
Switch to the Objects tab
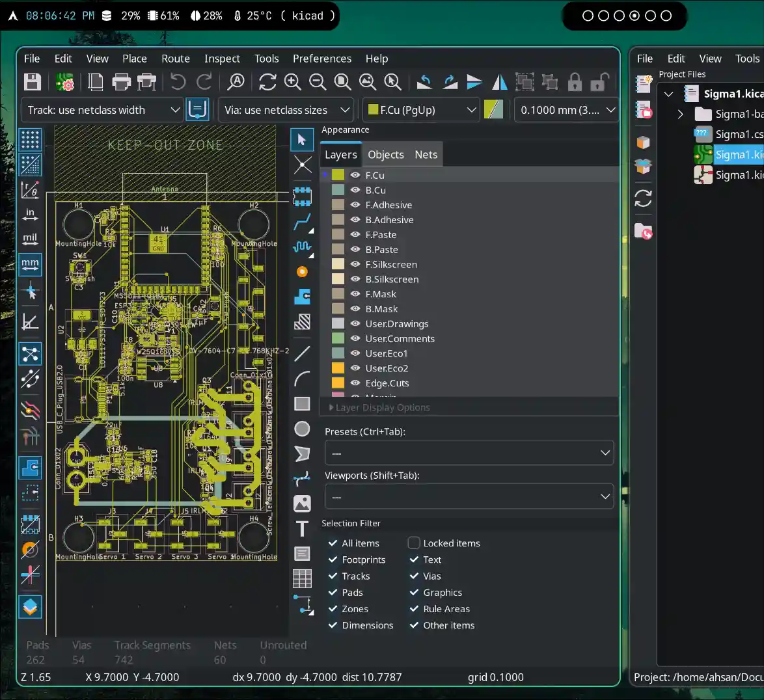[x=385, y=154]
